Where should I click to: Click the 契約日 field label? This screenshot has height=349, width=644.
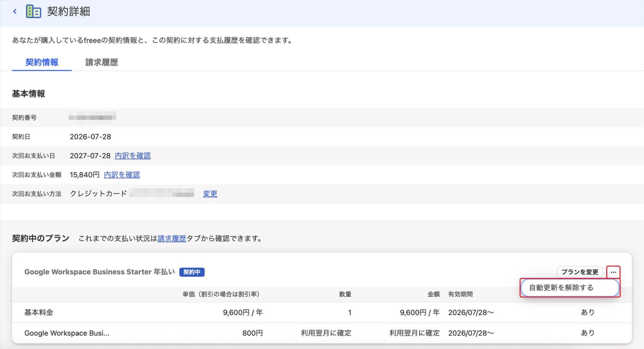[x=21, y=137]
